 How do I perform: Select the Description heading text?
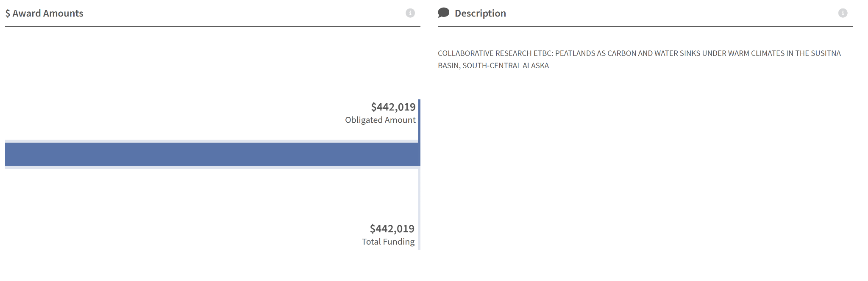tap(480, 14)
